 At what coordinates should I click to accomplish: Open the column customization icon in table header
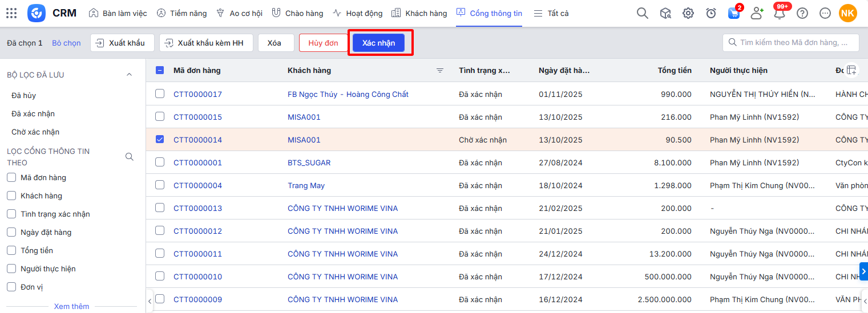[851, 70]
